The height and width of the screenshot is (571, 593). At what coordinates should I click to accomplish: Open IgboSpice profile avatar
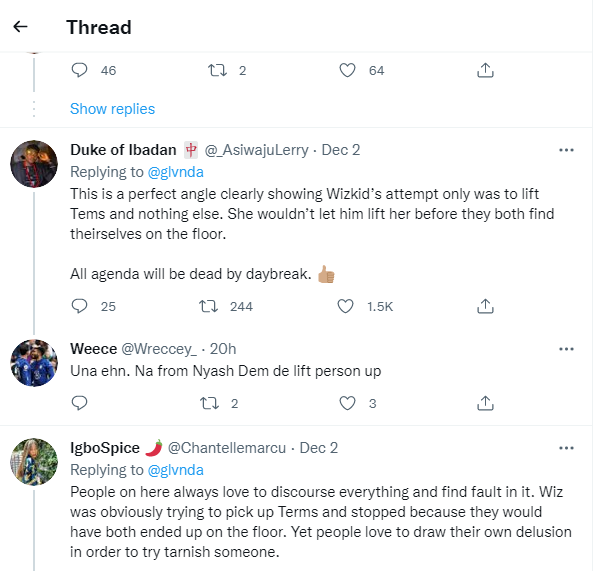[x=34, y=462]
